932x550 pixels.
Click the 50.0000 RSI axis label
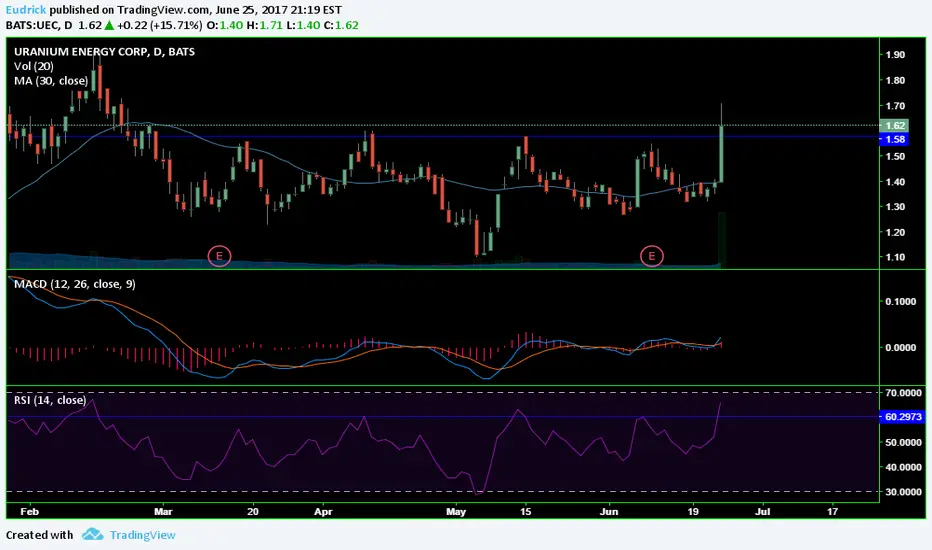coord(903,442)
